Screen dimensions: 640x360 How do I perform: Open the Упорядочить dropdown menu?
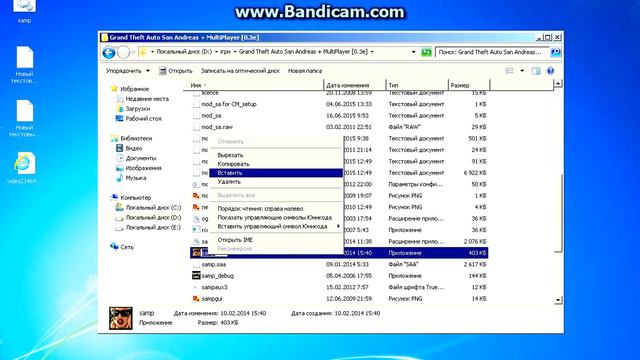click(128, 71)
